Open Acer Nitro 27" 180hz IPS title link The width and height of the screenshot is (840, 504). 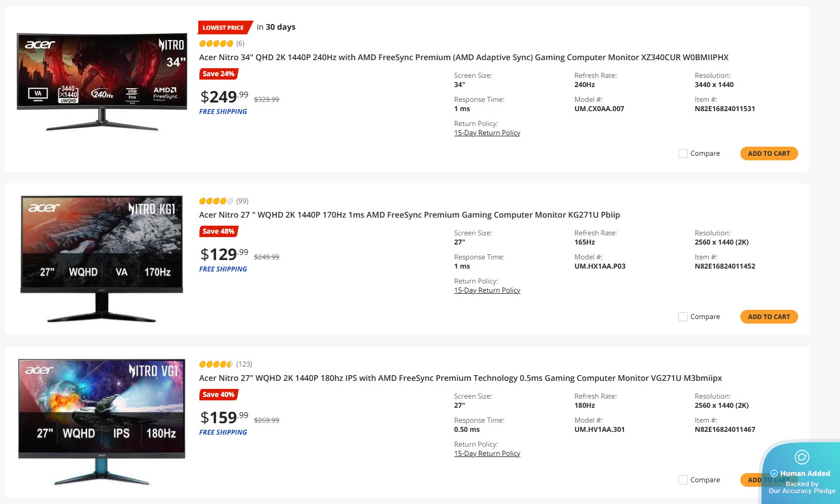(460, 378)
